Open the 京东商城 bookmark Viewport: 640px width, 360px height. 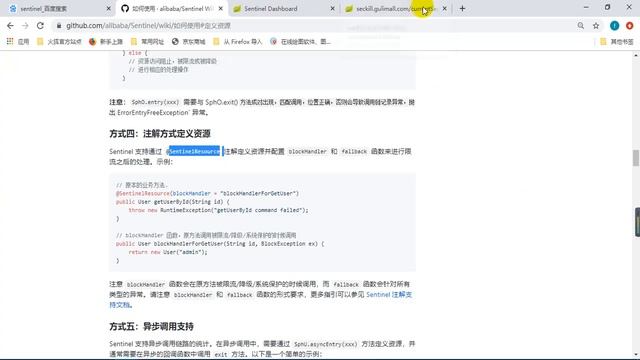click(x=189, y=42)
